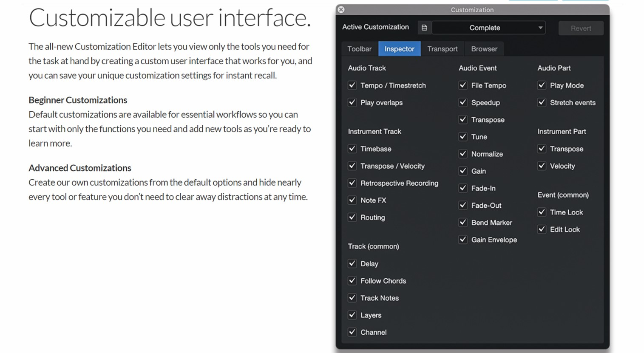Click the 'Track (common)' section heading
This screenshot has height=353, width=644.
pos(373,246)
